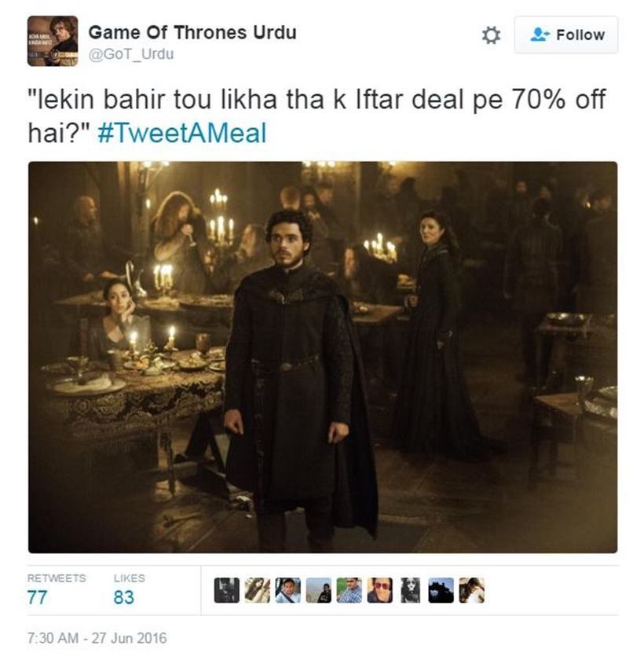The image size is (644, 657).
Task: Open the avatar of man wearing seatbelt
Action: pos(287,590)
